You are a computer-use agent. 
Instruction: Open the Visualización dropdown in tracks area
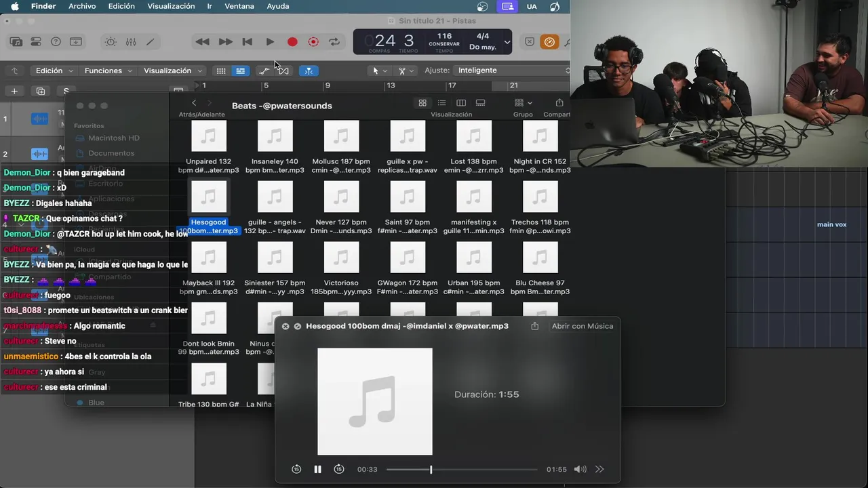173,70
